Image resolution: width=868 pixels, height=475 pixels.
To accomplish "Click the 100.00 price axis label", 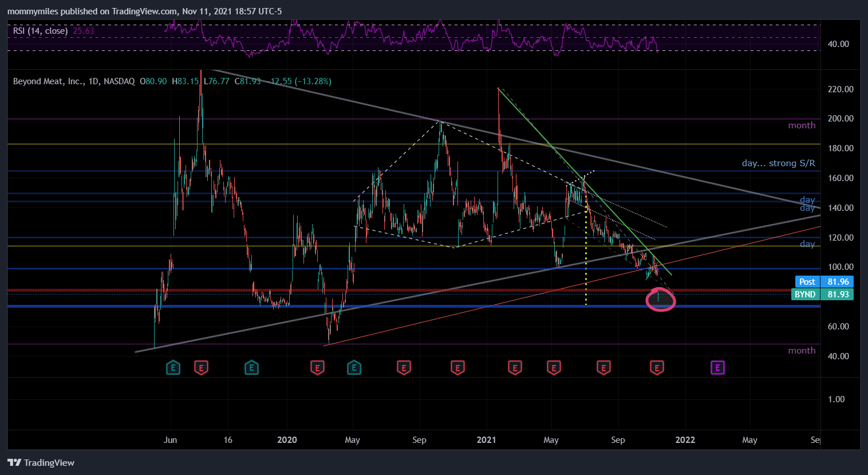I will [841, 267].
